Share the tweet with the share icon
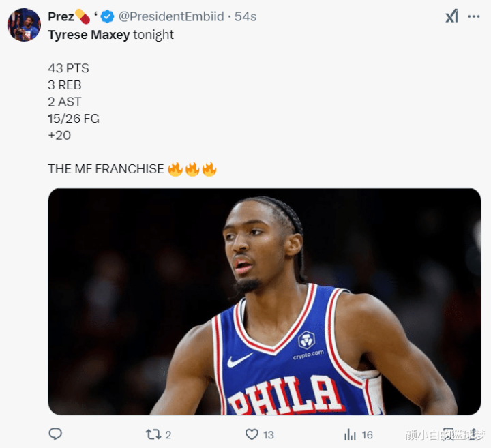The image size is (491, 448). click(473, 434)
